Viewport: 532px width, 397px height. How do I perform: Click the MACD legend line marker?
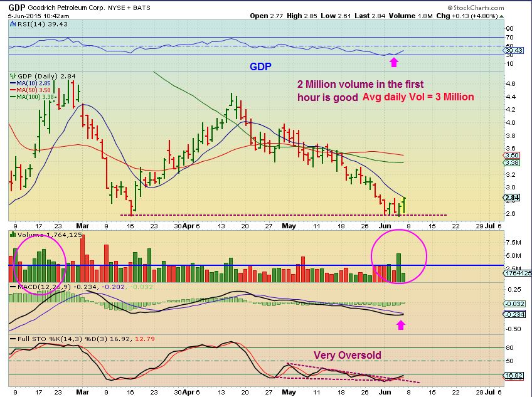pos(13,287)
